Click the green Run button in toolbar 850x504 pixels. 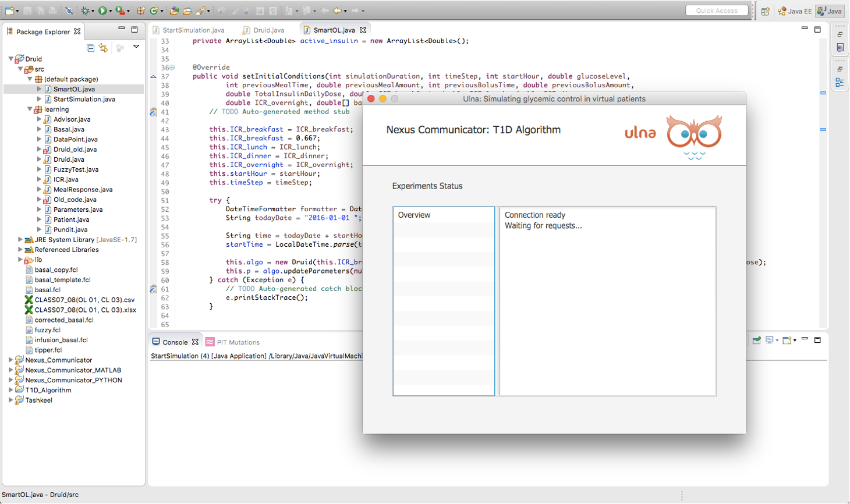tap(102, 10)
